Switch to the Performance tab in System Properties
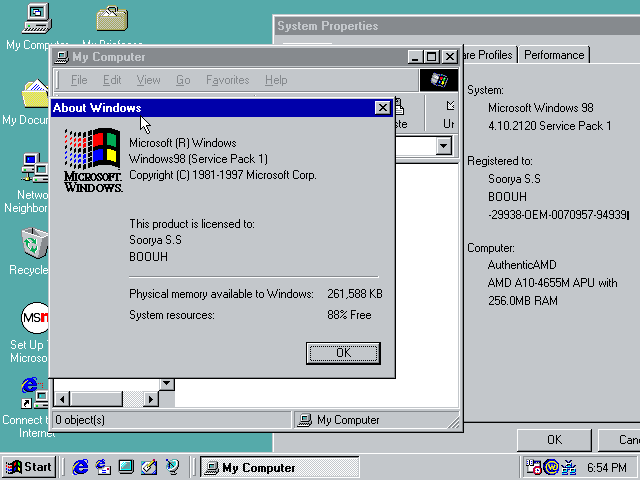 (554, 55)
